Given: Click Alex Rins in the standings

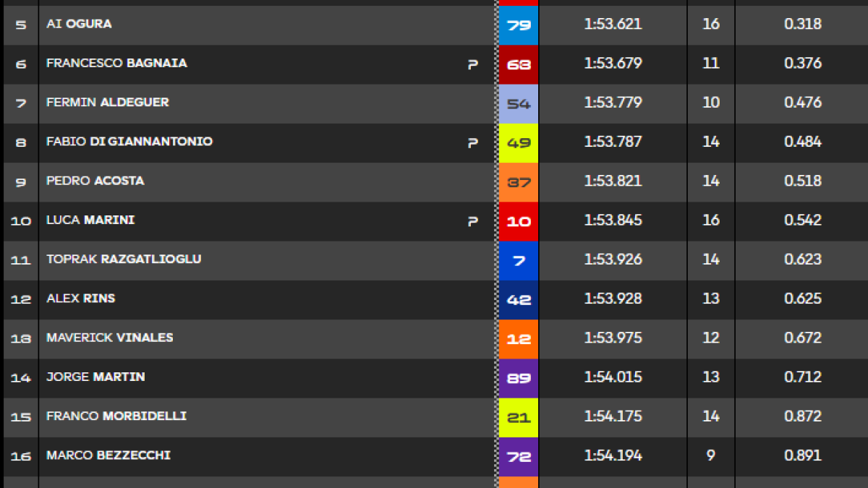Looking at the screenshot, I should 80,298.
